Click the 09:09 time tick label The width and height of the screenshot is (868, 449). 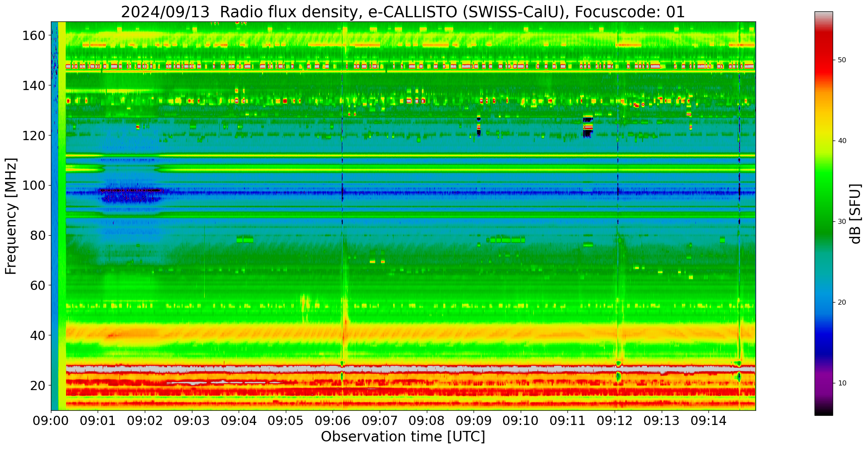click(x=474, y=420)
